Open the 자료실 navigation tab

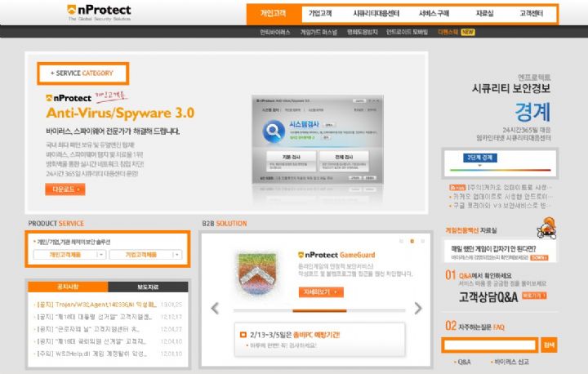coord(484,14)
